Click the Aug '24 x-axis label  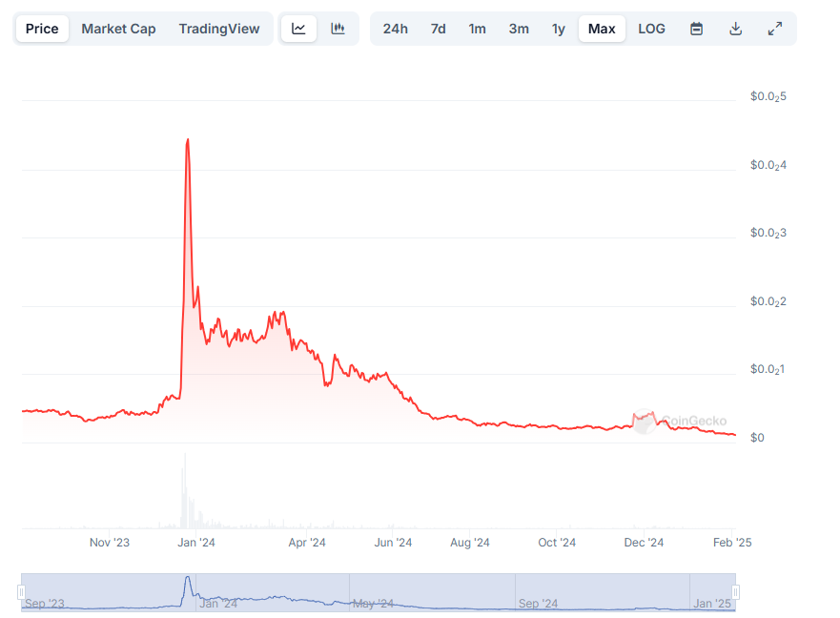[x=470, y=543]
